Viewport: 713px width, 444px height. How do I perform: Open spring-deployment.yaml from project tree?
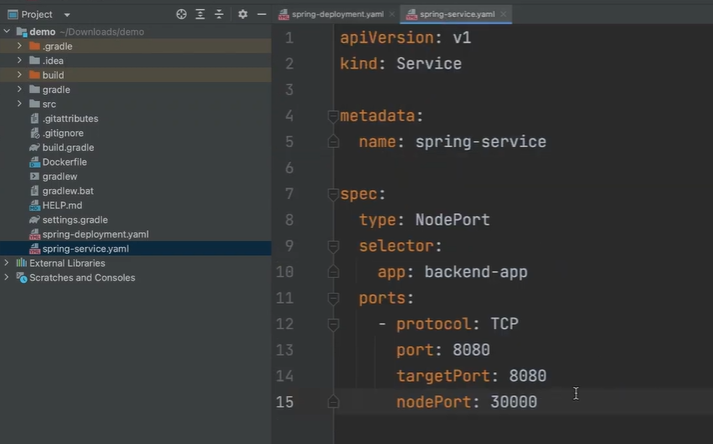pos(95,234)
